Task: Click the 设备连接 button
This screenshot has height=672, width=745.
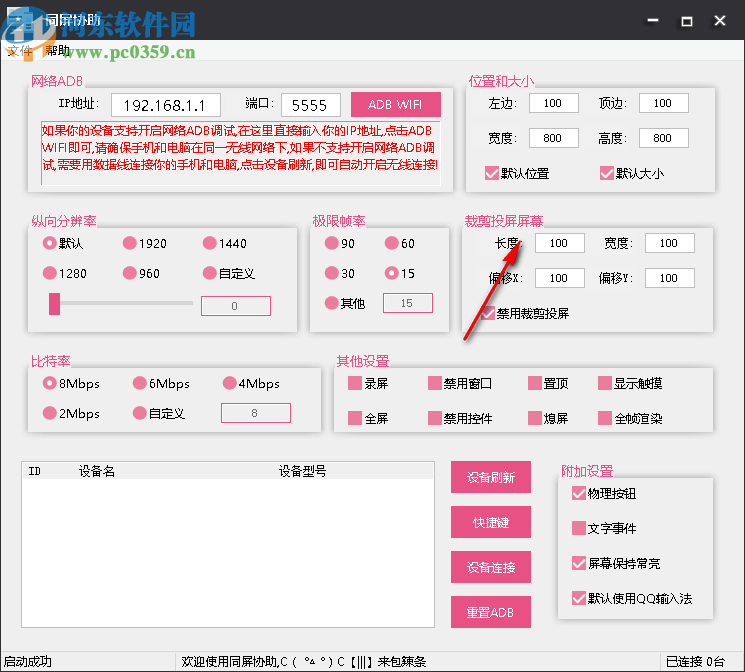Action: (490, 567)
